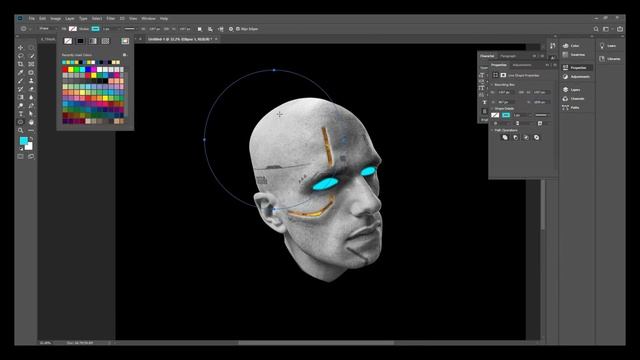
Task: Open the History panel icon
Action: coord(553,46)
